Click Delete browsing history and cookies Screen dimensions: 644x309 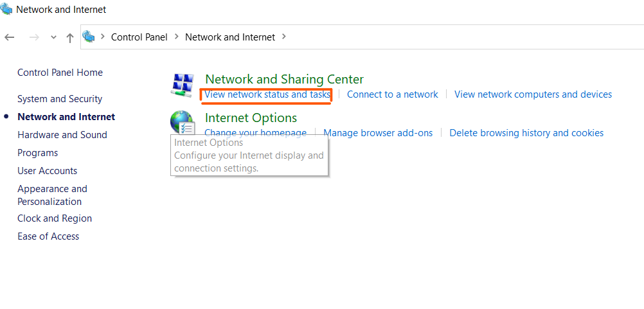526,133
